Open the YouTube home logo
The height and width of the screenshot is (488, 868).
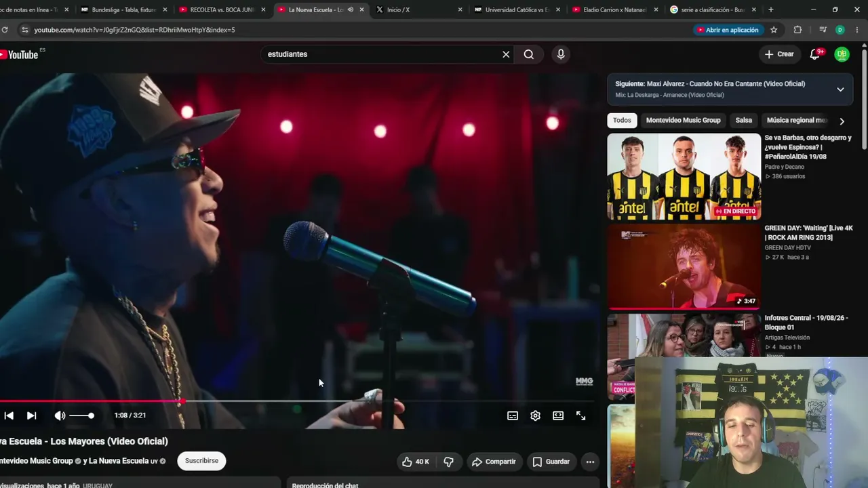coord(20,54)
